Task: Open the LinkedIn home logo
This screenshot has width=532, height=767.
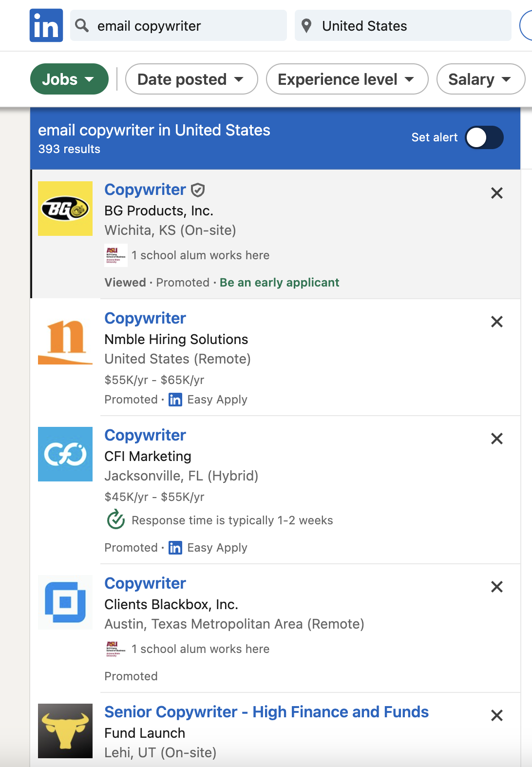Action: pyautogui.click(x=46, y=25)
